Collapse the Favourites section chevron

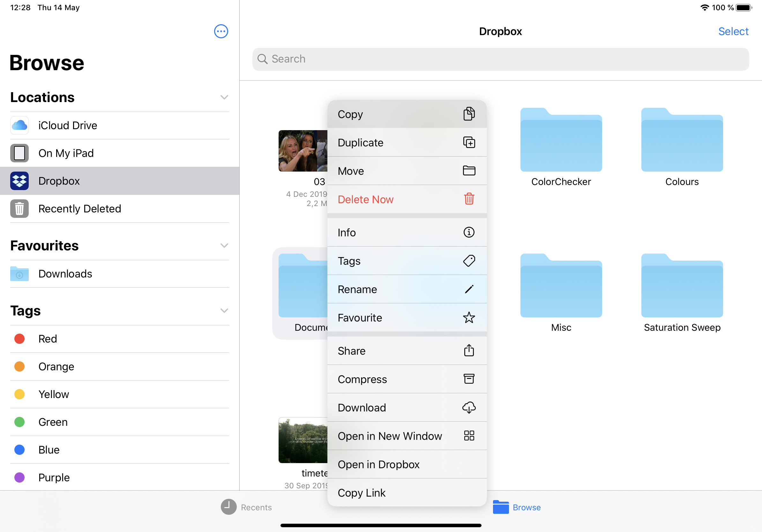[x=224, y=246]
